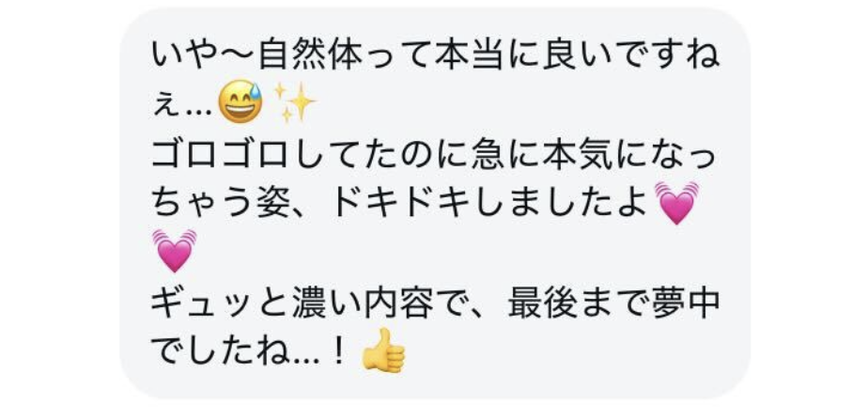Click the thumbs up emoji

[383, 350]
